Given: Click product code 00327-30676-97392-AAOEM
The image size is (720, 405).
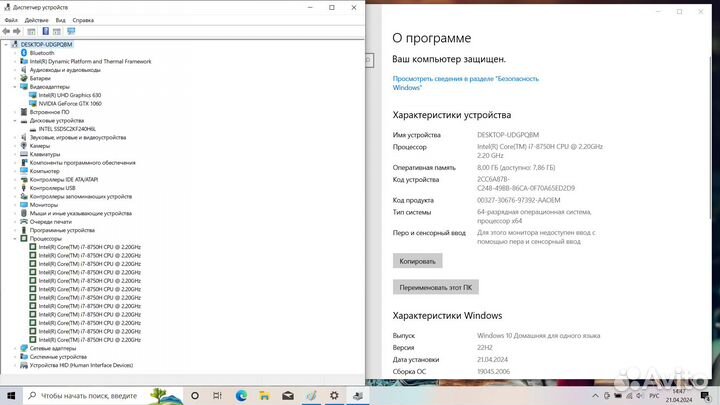Looking at the screenshot, I should pyautogui.click(x=518, y=200).
